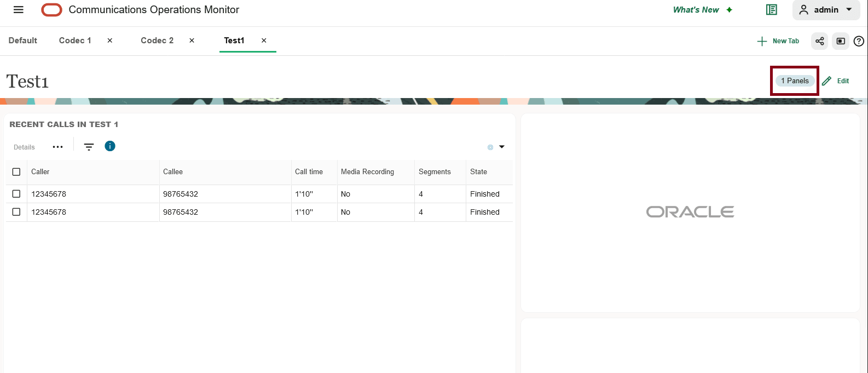The height and width of the screenshot is (373, 868).
Task: Sort by the Caller column header
Action: (40, 172)
